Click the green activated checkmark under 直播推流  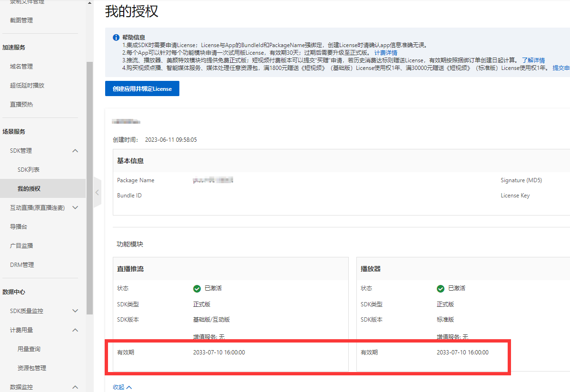[x=197, y=289]
